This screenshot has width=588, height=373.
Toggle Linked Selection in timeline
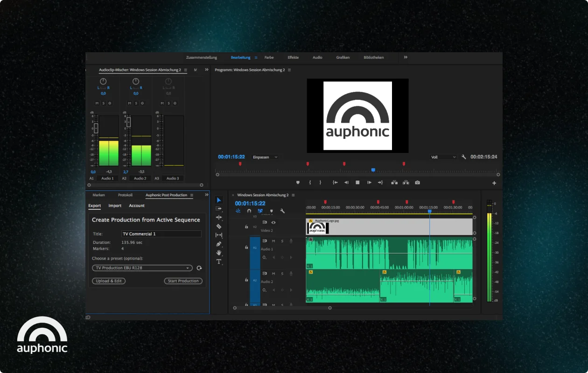(260, 211)
